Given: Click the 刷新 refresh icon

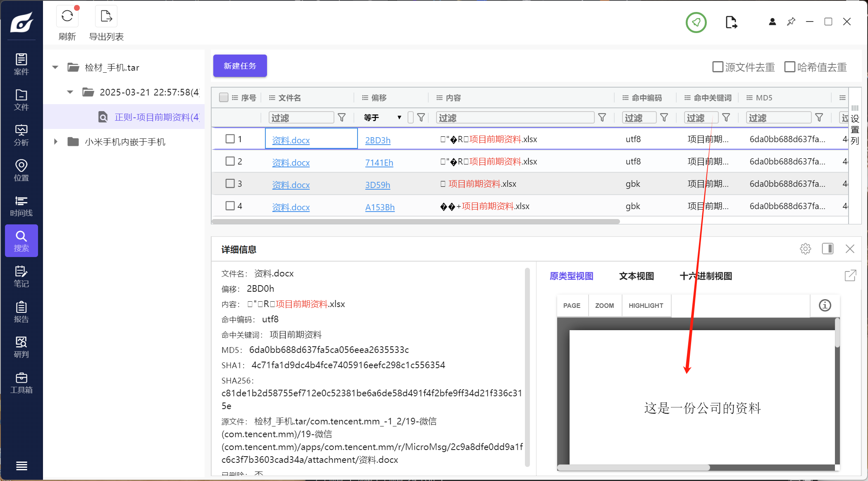Looking at the screenshot, I should 67,17.
